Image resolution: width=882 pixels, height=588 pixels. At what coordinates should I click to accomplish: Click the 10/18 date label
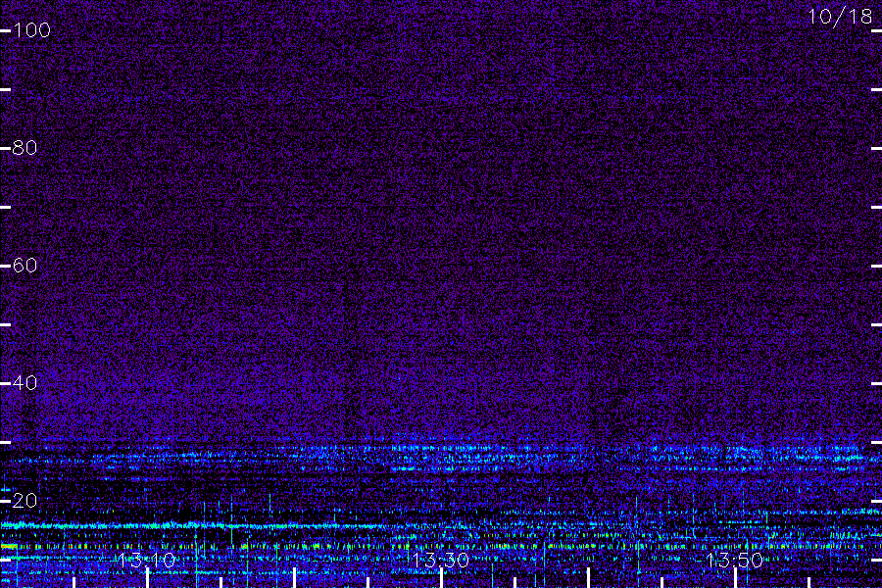click(x=841, y=17)
